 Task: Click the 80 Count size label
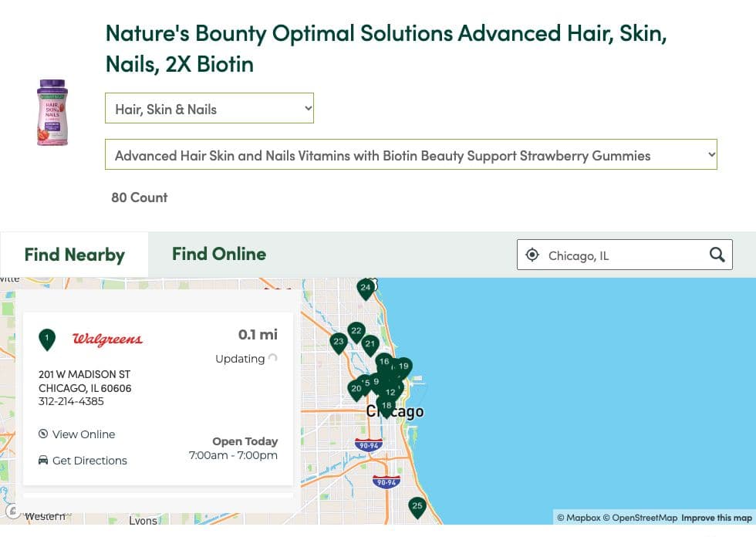pyautogui.click(x=140, y=198)
